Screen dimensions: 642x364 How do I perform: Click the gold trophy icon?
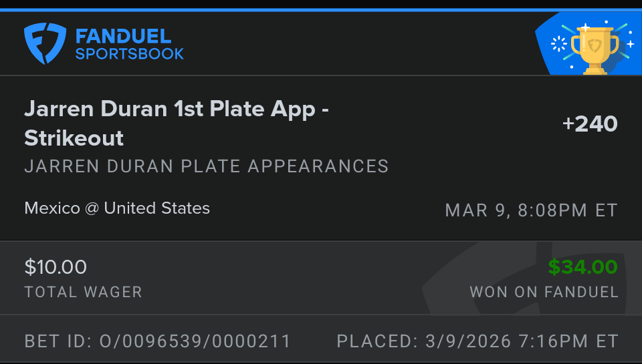(x=594, y=48)
